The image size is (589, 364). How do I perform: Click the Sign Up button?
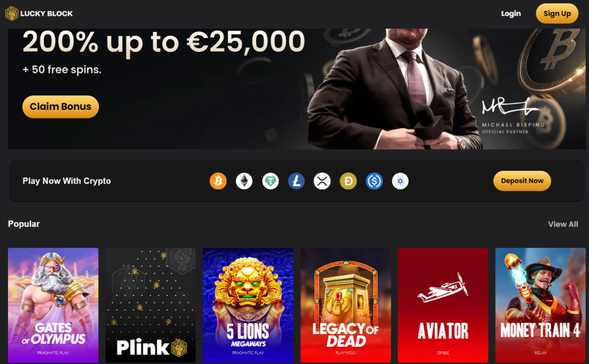point(557,14)
